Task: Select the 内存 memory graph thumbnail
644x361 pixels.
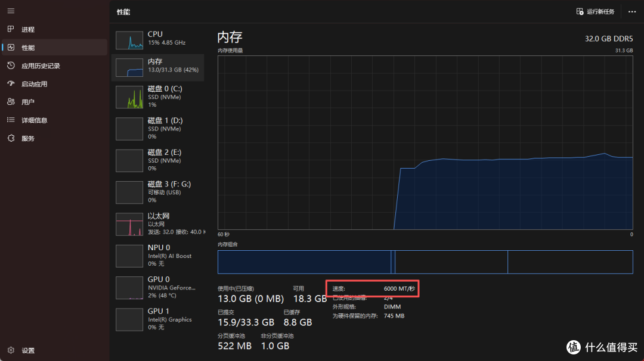Action: (x=129, y=68)
